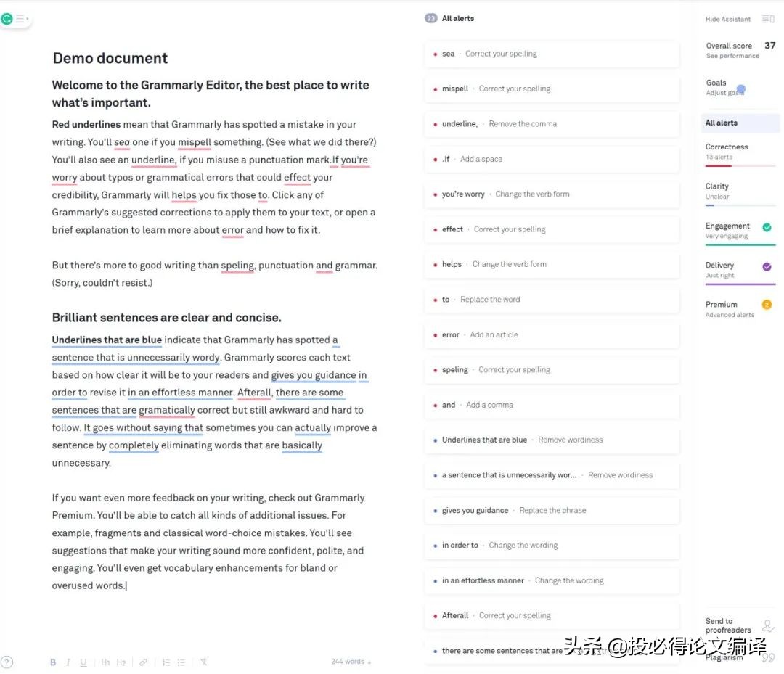This screenshot has width=784, height=674.
Task: Create a bulleted list
Action: point(181,662)
